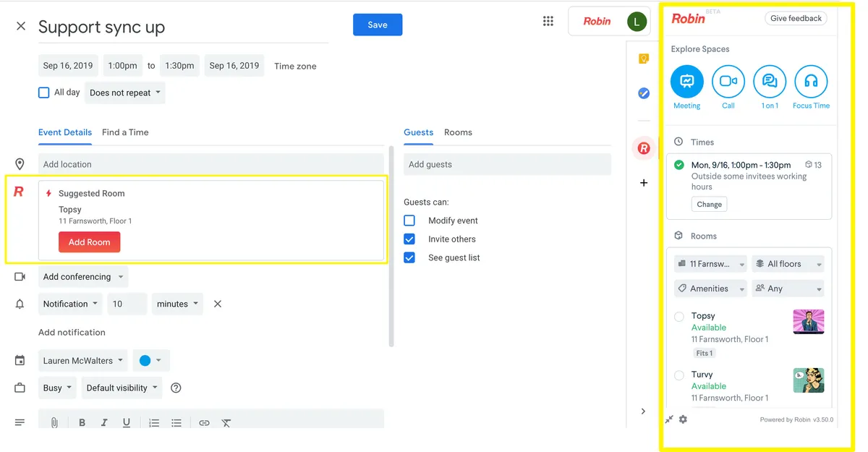The width and height of the screenshot is (868, 452).
Task: Click the Robin button in header
Action: (597, 21)
